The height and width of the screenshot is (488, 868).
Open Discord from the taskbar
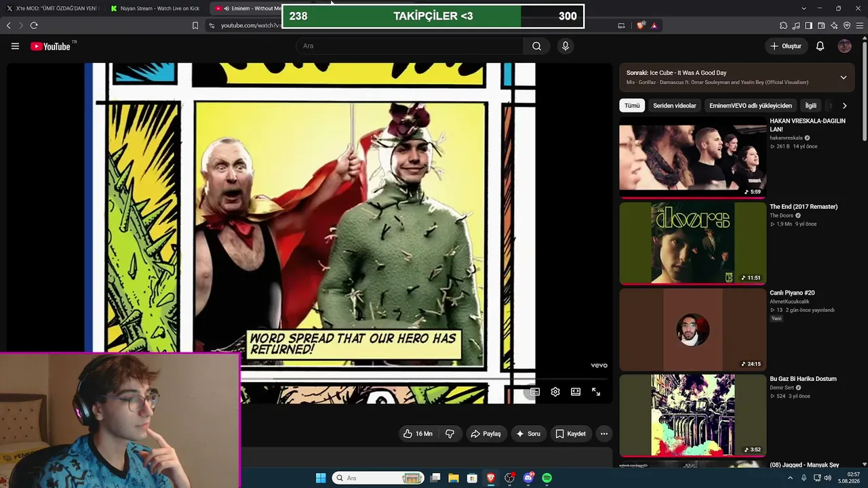coord(528,478)
